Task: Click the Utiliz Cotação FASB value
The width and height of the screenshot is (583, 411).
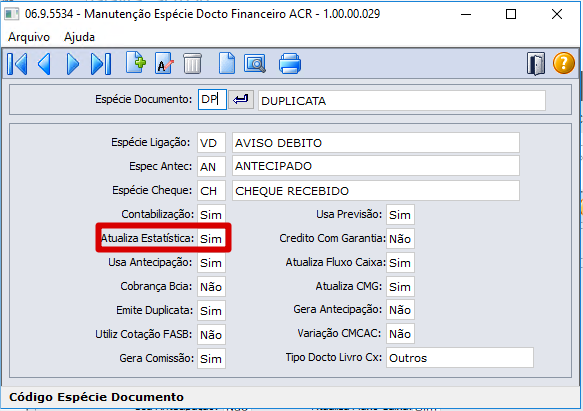Action: tap(211, 334)
